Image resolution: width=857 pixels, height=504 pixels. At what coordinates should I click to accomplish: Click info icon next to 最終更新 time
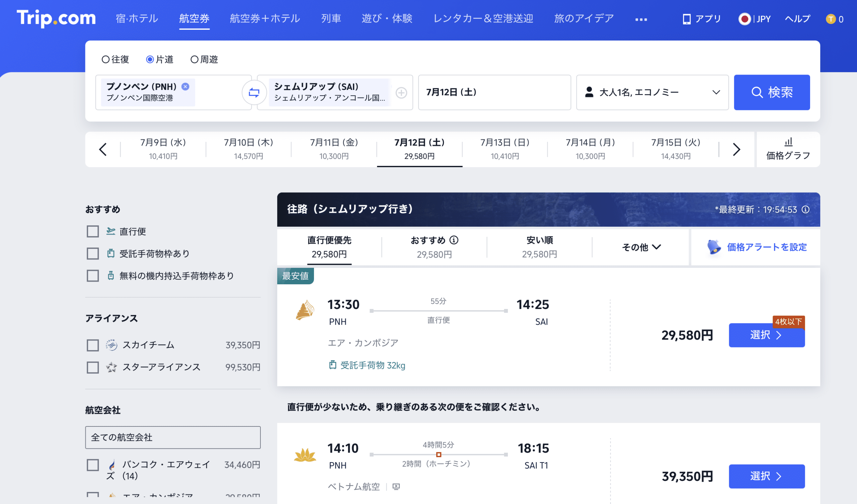pyautogui.click(x=805, y=209)
